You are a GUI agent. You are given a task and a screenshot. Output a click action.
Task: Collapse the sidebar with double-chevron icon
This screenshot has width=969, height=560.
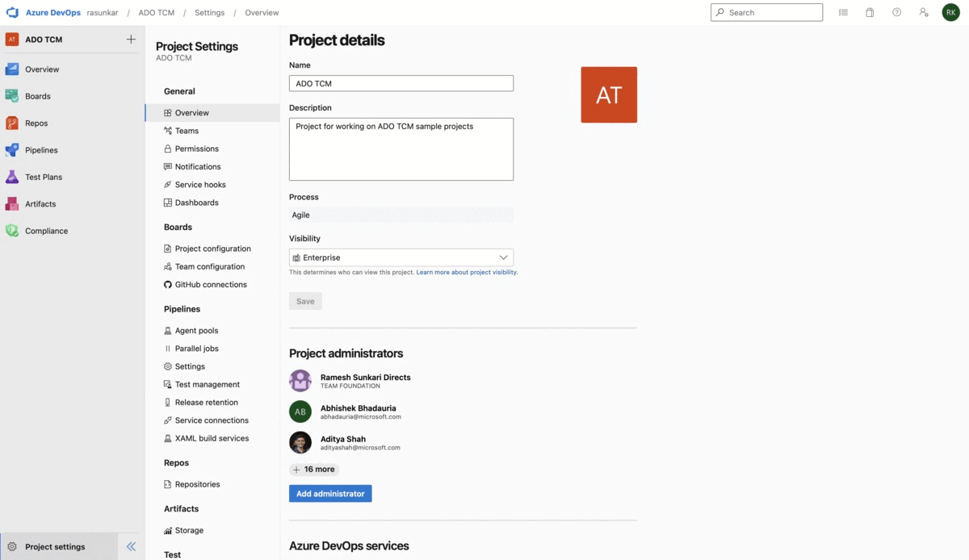pyautogui.click(x=131, y=546)
